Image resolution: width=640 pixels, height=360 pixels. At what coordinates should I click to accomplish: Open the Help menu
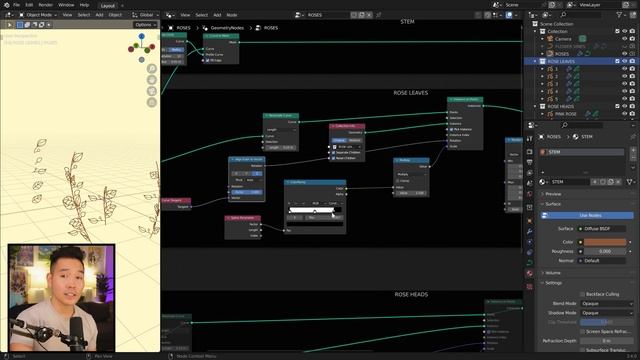[x=84, y=5]
